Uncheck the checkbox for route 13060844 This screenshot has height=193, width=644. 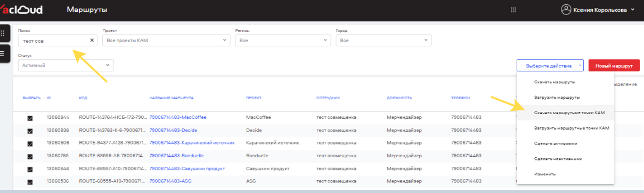coord(30,118)
